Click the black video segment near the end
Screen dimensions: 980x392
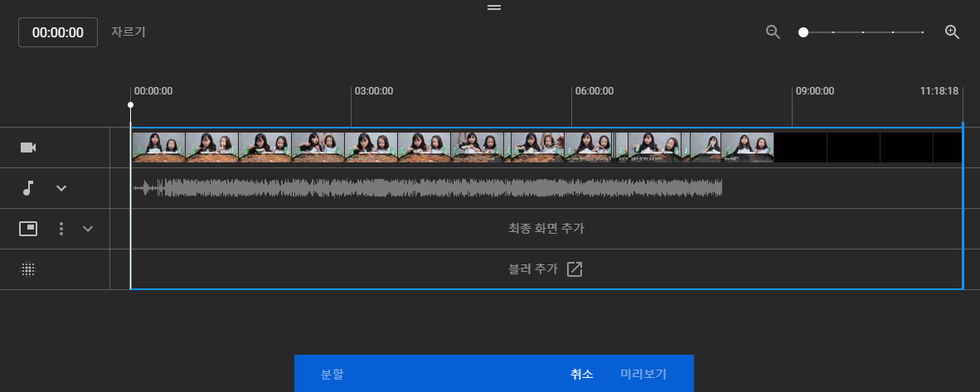868,148
